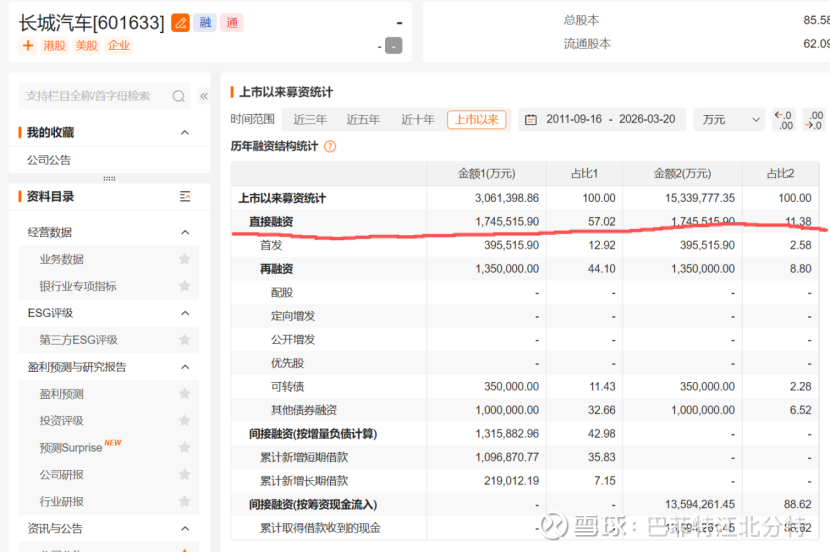830x552 pixels.
Task: Toggle favorite star for 盈利预测
Action: coord(184,394)
